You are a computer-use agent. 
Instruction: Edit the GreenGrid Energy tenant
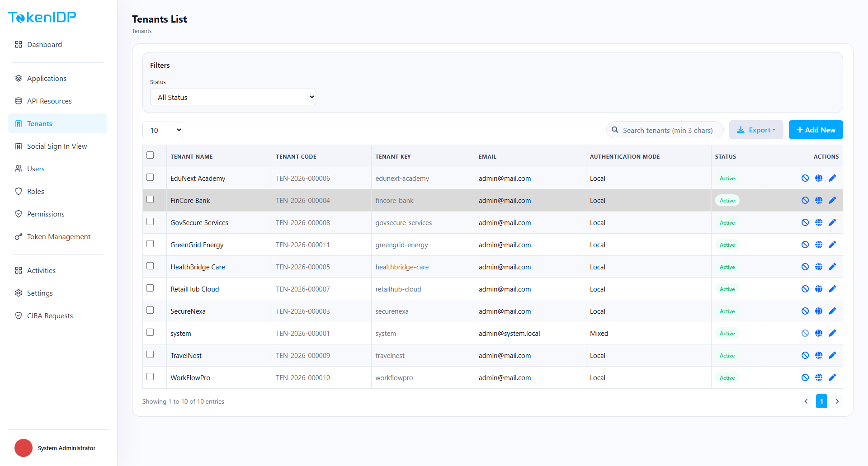832,245
